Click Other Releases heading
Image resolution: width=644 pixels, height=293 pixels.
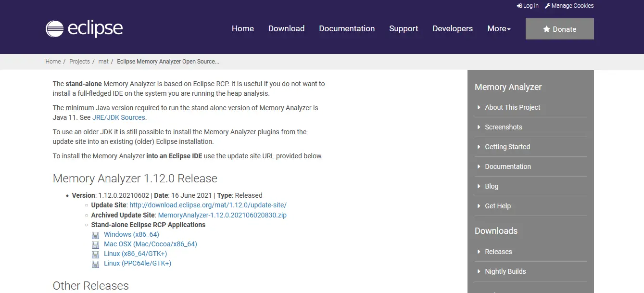(x=91, y=286)
